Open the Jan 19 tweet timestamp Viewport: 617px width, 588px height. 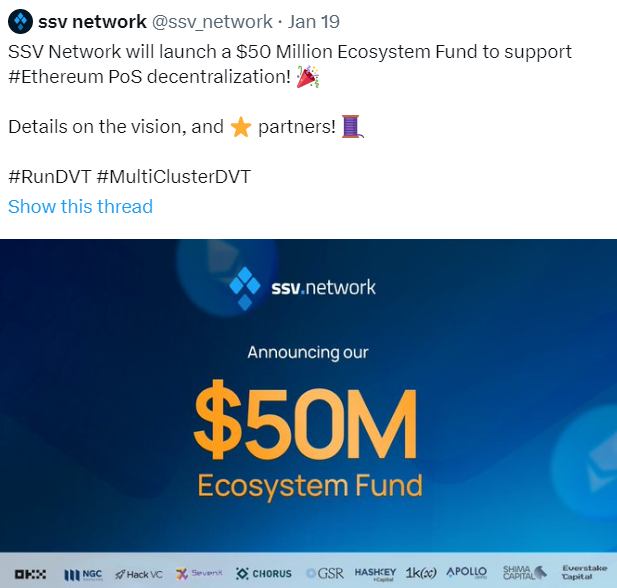(x=314, y=22)
